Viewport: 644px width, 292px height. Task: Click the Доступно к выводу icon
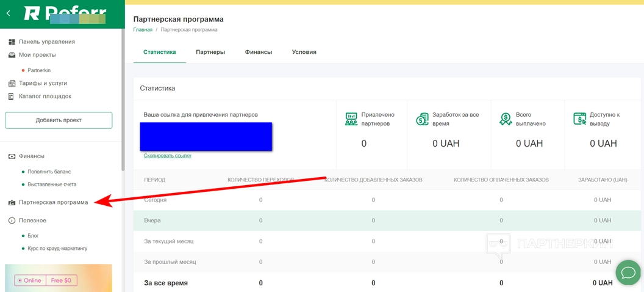579,119
